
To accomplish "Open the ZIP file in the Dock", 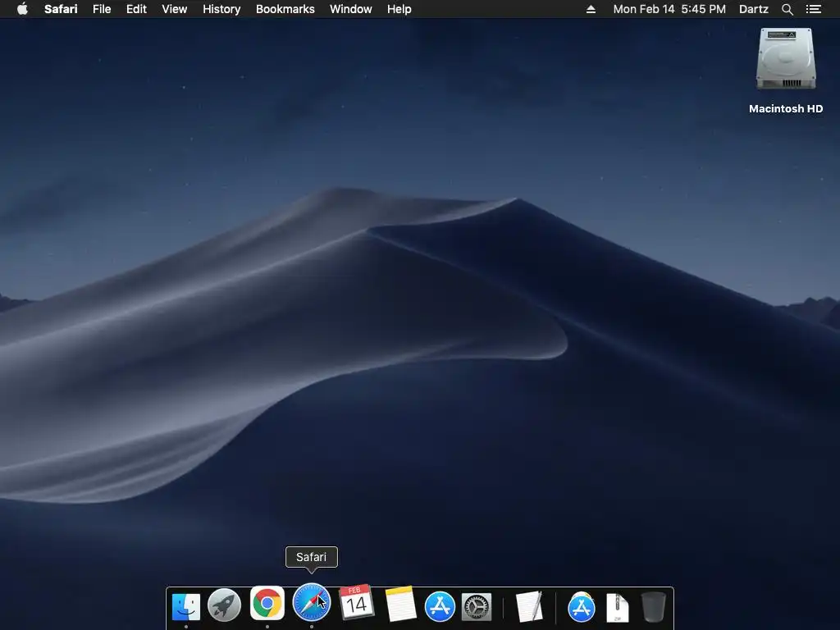I will point(618,608).
